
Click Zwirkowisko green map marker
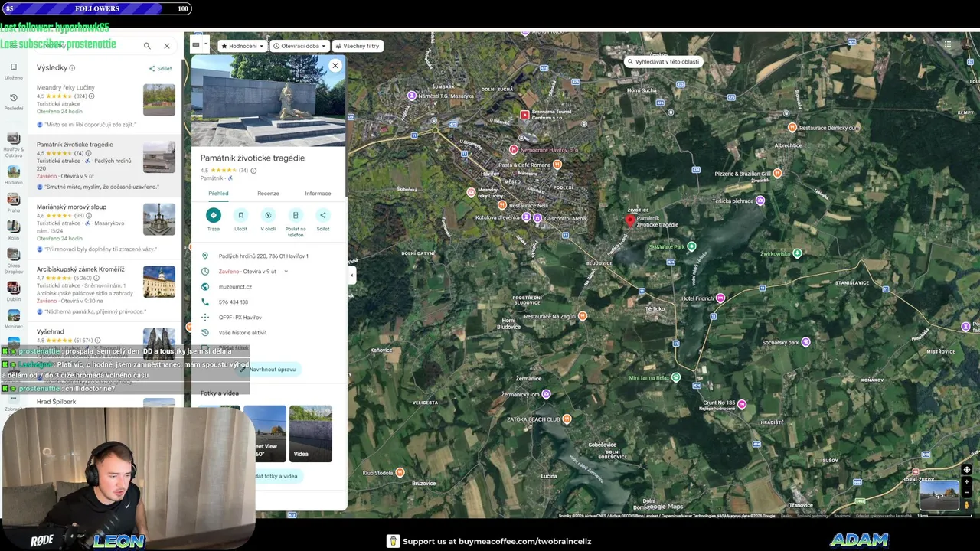point(797,253)
